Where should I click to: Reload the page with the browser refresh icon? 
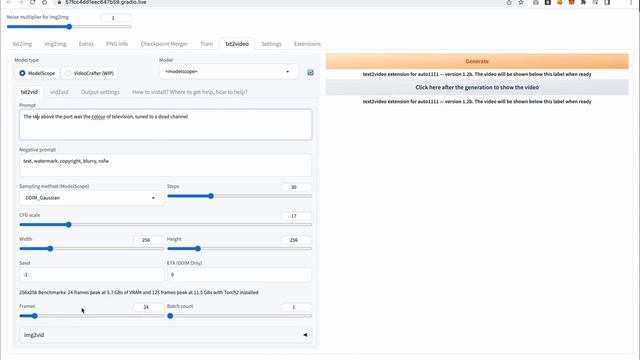pyautogui.click(x=33, y=2)
